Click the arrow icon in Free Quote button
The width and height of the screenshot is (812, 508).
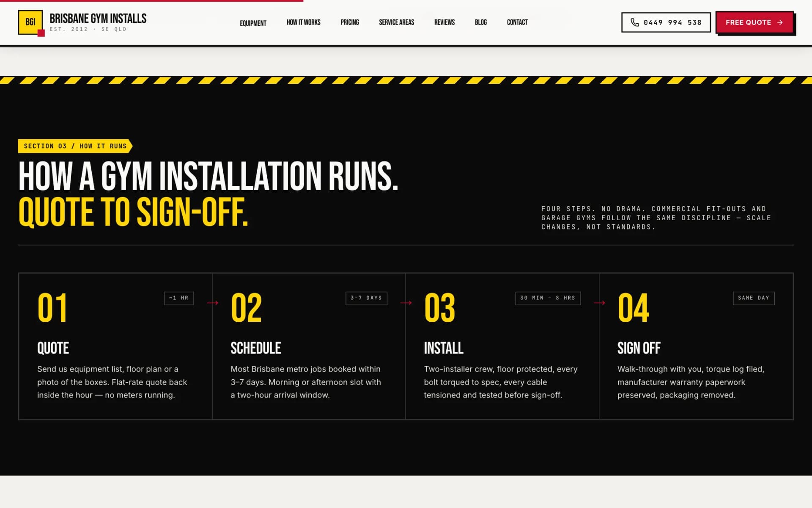coord(780,22)
